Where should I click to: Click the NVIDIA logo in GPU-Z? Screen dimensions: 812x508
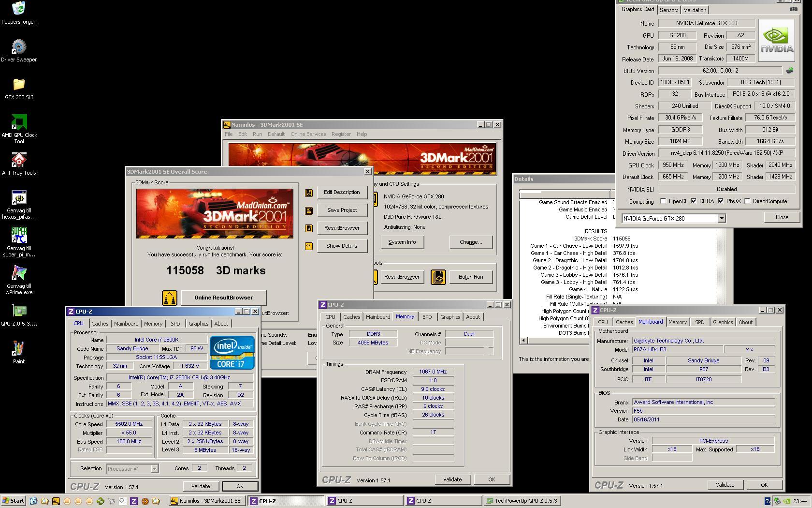coord(776,41)
